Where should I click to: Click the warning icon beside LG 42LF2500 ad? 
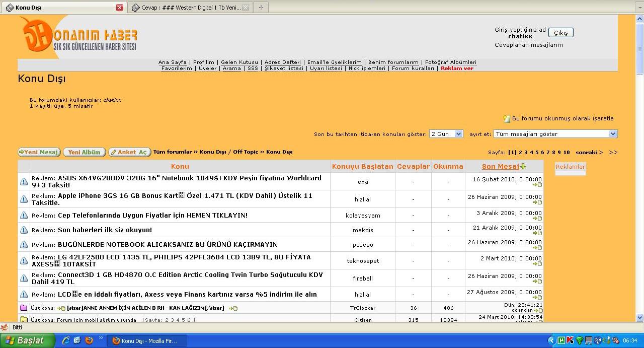24,260
